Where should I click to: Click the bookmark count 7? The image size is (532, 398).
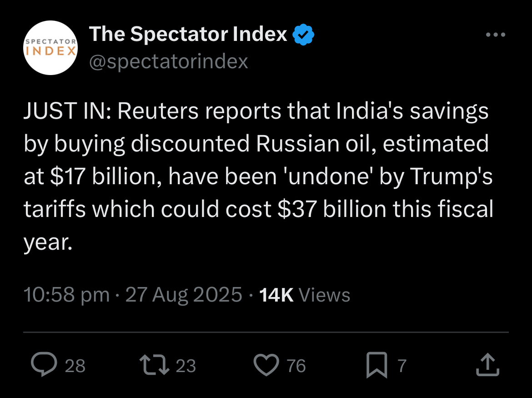(402, 366)
